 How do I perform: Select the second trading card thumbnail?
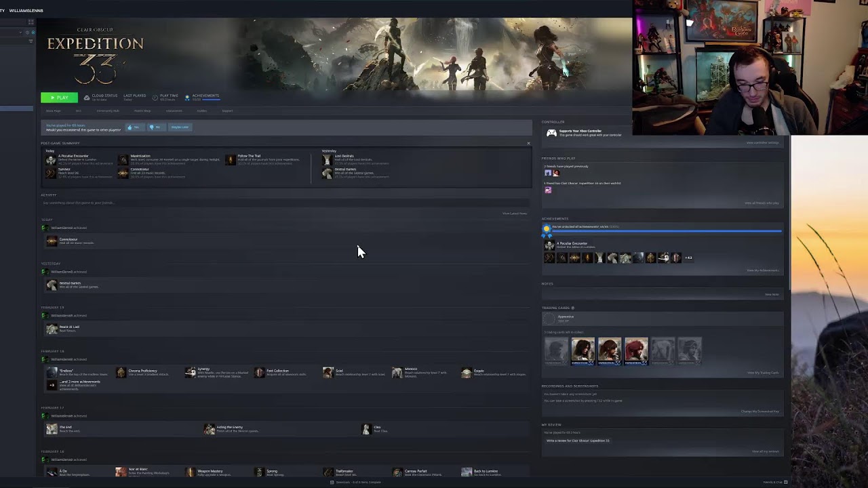[x=583, y=352]
